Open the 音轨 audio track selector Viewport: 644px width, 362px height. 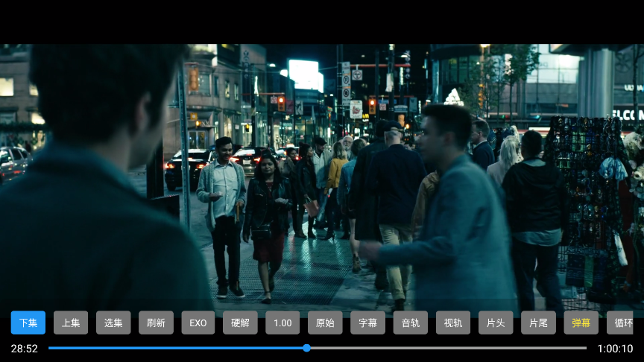point(410,323)
